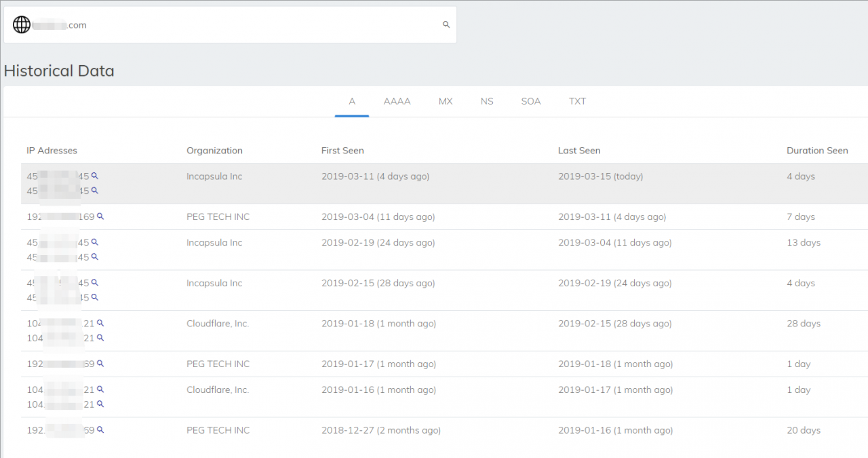Click the lower IP lookup icon in the 2019-02-15 First Seen row
Viewport: 868px width, 458px height.
pyautogui.click(x=95, y=297)
